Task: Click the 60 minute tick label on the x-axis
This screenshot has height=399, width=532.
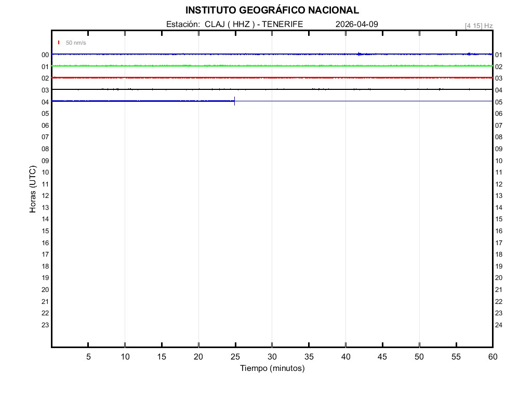Action: click(x=492, y=357)
